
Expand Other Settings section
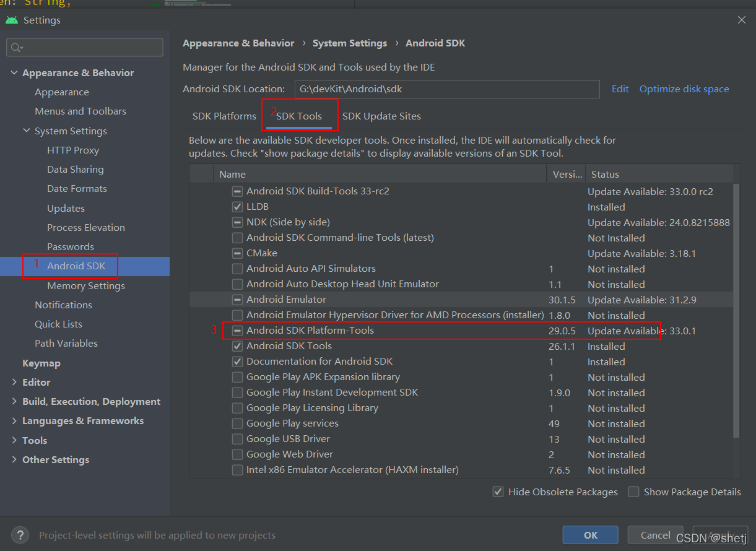[14, 460]
